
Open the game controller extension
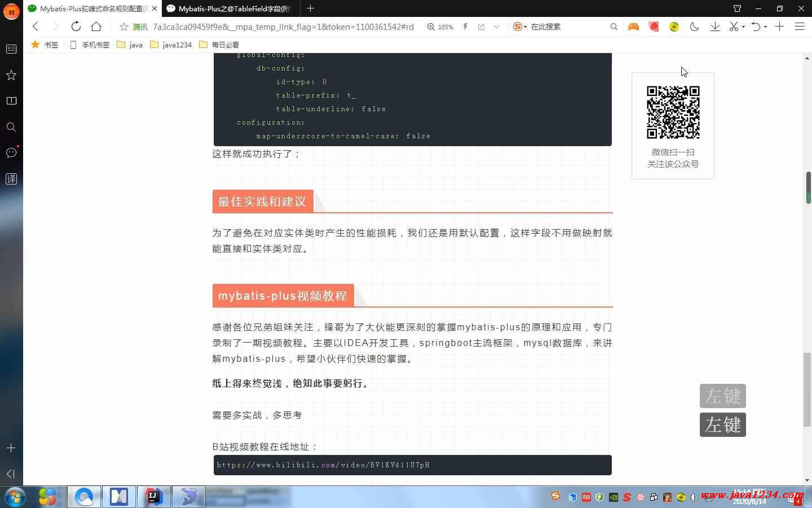tap(633, 27)
